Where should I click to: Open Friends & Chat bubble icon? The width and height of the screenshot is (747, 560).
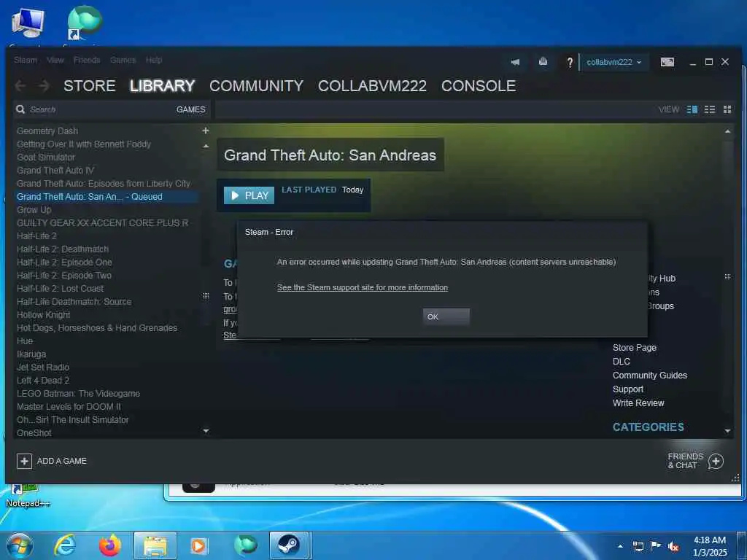tap(716, 461)
